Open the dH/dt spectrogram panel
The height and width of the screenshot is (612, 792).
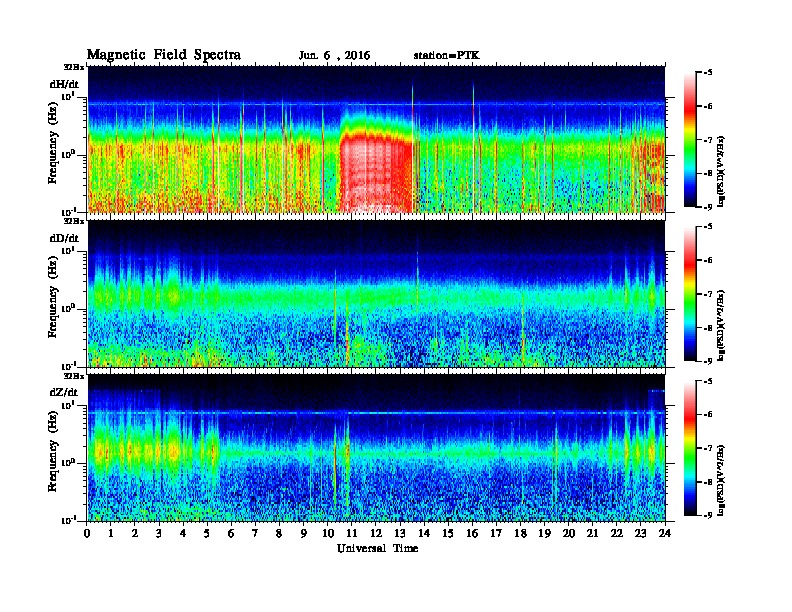coord(376,139)
